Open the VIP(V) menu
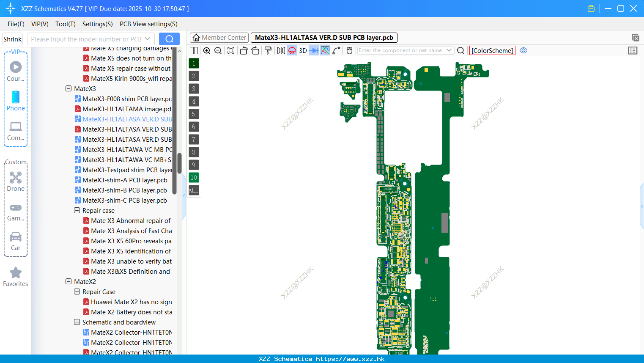 [x=40, y=24]
